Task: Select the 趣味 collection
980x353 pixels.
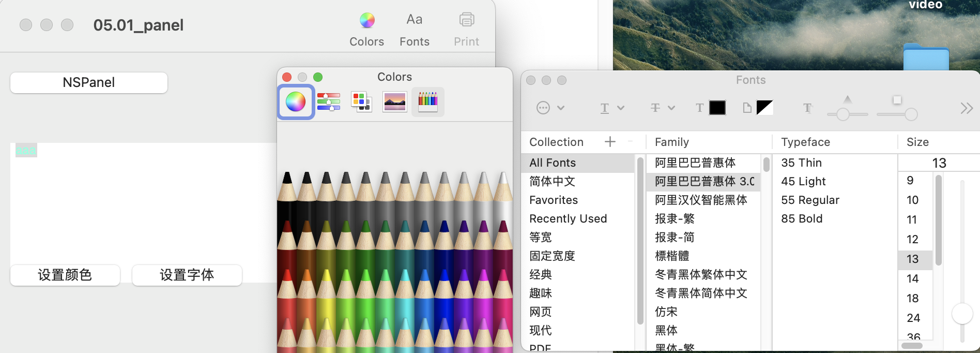Action: [x=578, y=293]
